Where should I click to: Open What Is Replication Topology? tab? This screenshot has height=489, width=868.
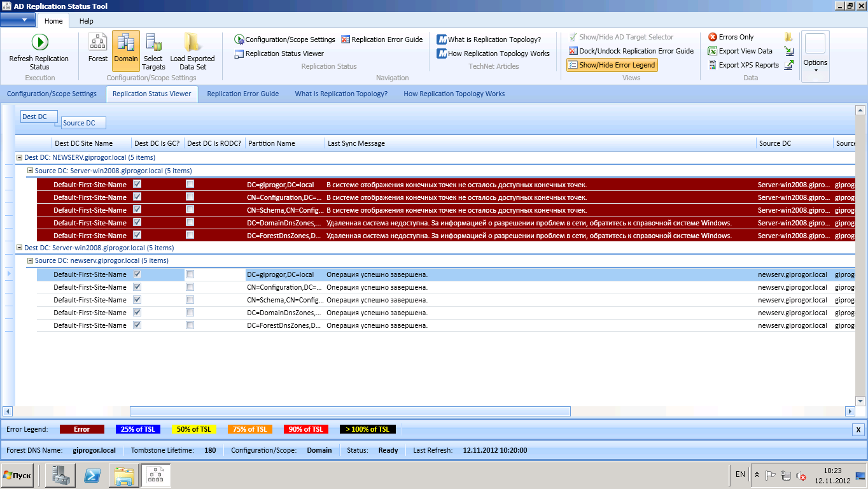click(341, 94)
